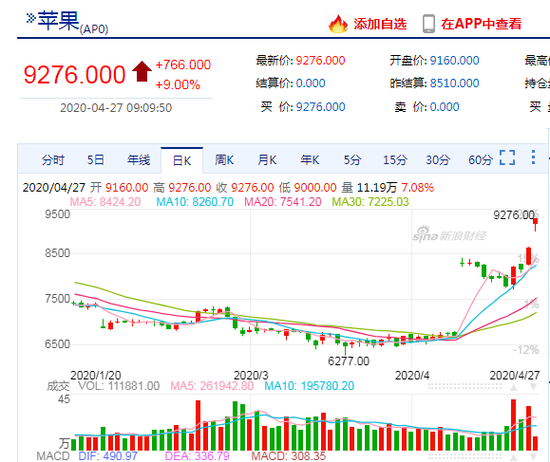Viewport: 550px width, 462px height.
Task: Switch to the 15分 chart tab
Action: [395, 160]
